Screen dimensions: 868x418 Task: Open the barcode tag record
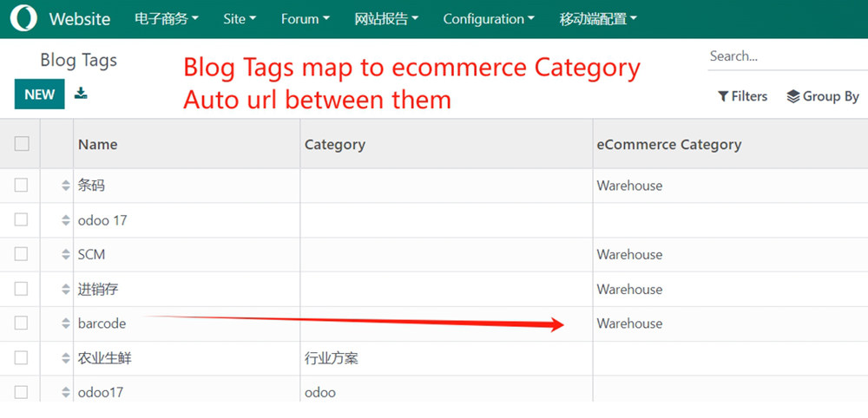[102, 323]
